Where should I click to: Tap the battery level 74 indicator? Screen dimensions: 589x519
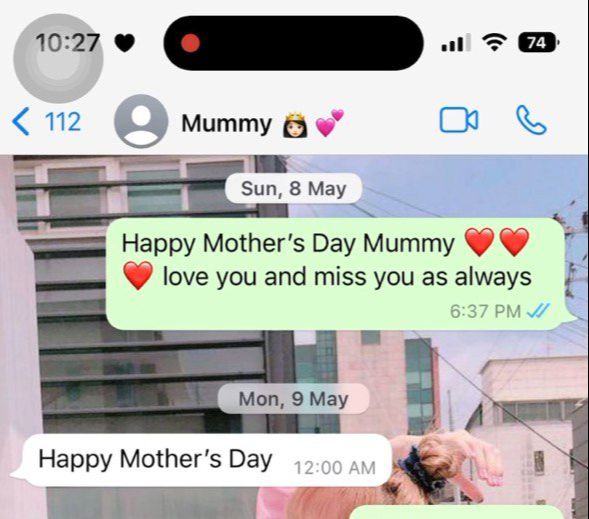pyautogui.click(x=538, y=42)
